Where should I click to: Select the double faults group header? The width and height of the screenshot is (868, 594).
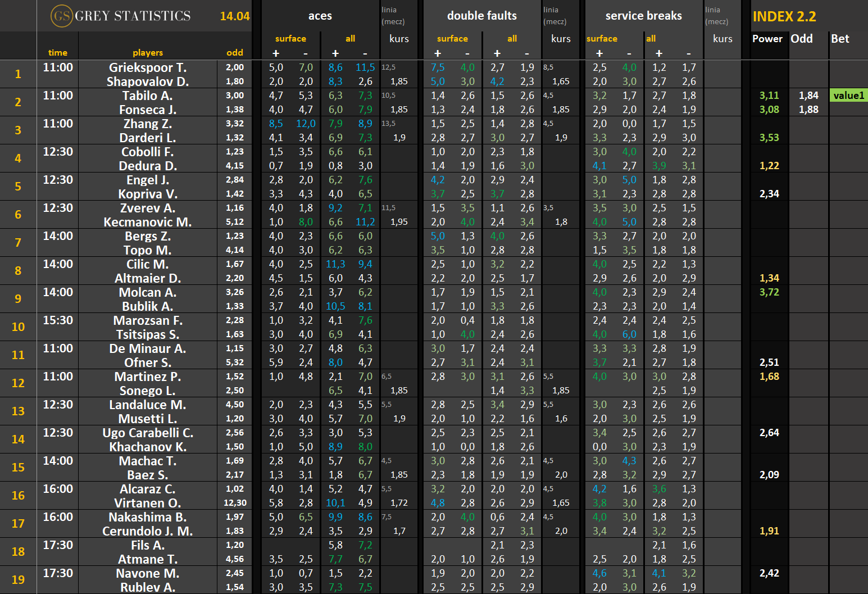coord(481,16)
